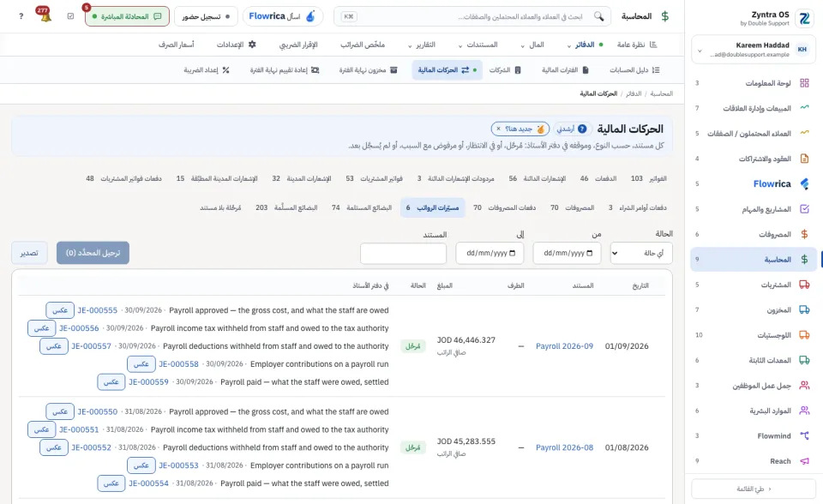Expand the الدفاتر menu dropdown
This screenshot has width=823, height=504.
point(569,45)
